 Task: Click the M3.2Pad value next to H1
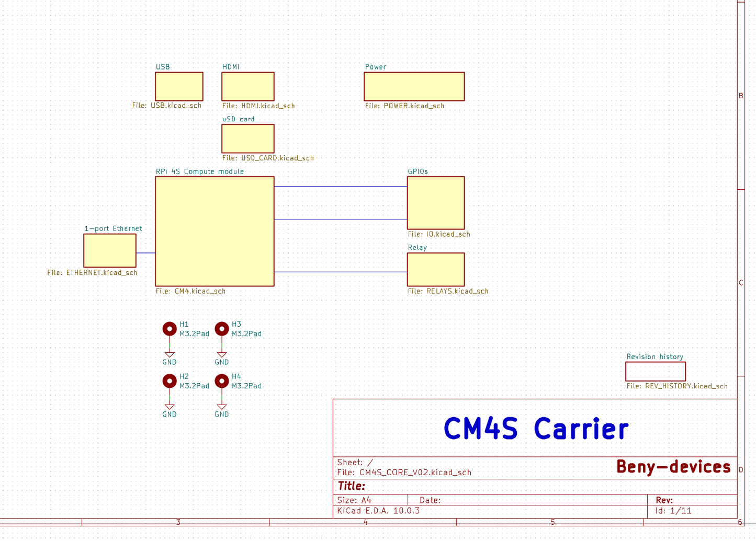(x=195, y=333)
